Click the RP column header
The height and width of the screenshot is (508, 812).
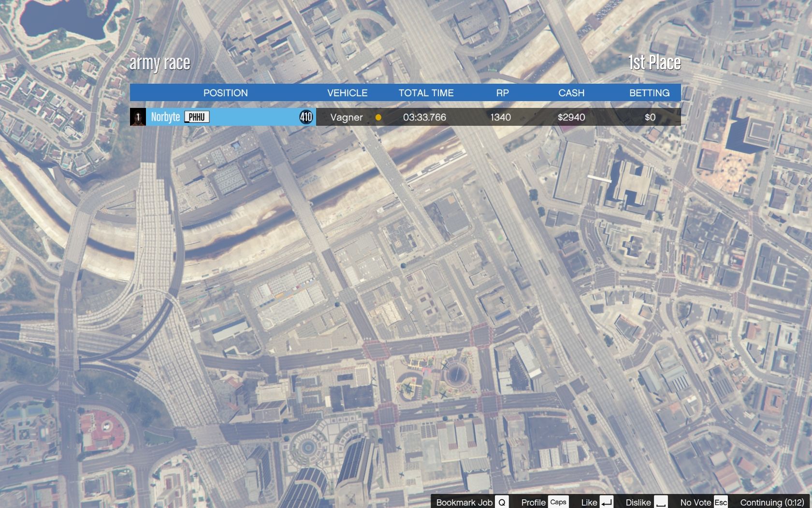[x=502, y=93]
